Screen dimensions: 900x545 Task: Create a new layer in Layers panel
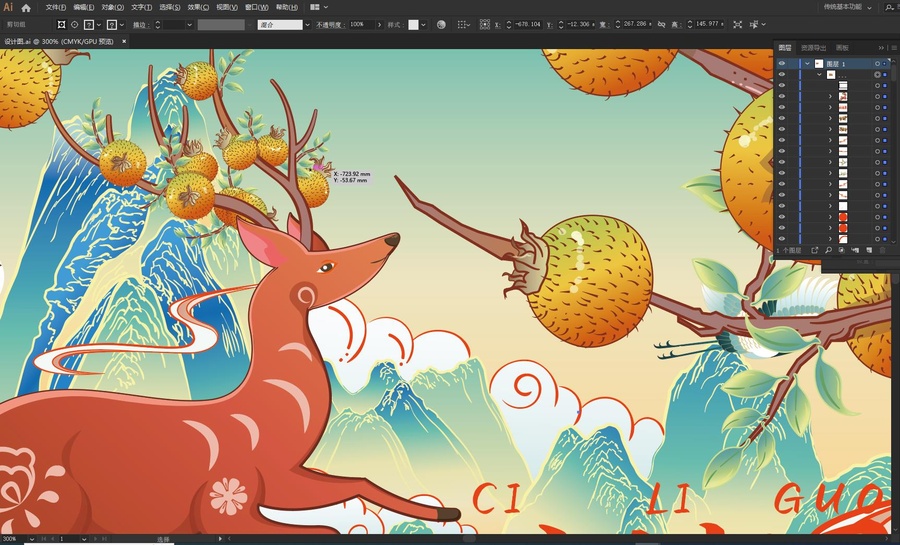coord(869,251)
